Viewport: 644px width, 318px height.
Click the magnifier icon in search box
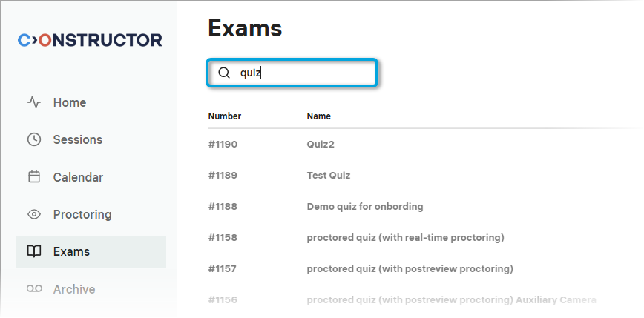coord(223,73)
